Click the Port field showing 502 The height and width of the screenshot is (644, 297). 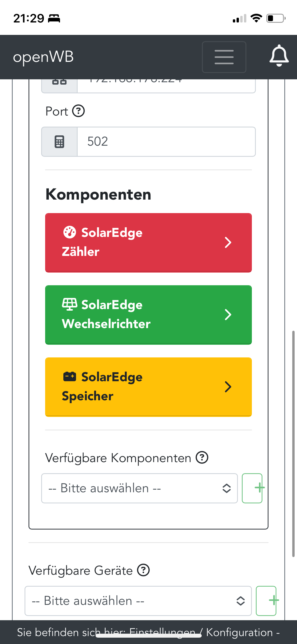tap(166, 142)
